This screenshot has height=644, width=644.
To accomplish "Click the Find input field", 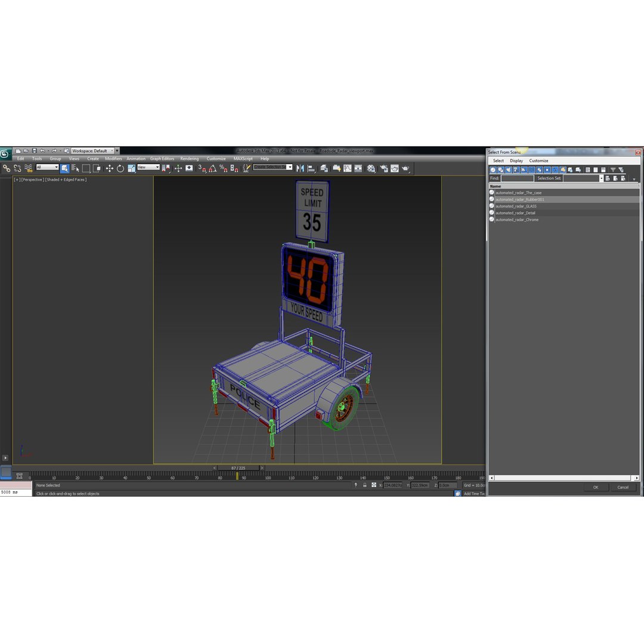I will (x=517, y=178).
